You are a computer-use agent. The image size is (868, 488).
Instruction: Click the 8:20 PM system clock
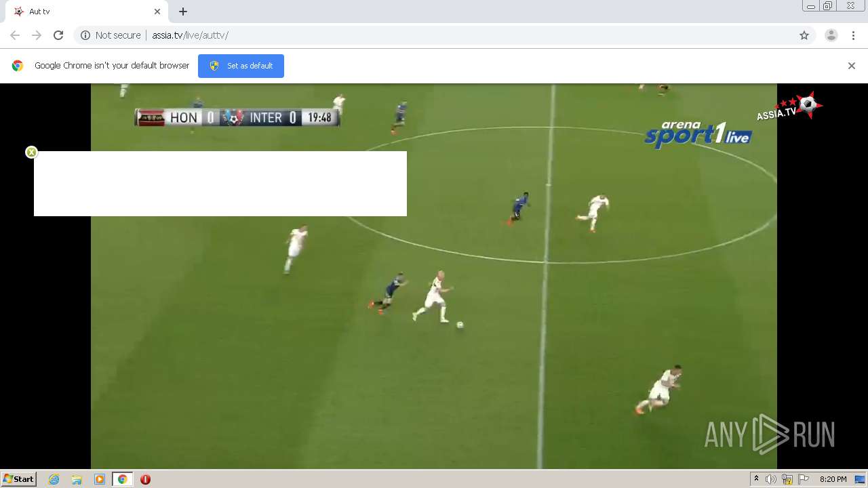click(833, 479)
